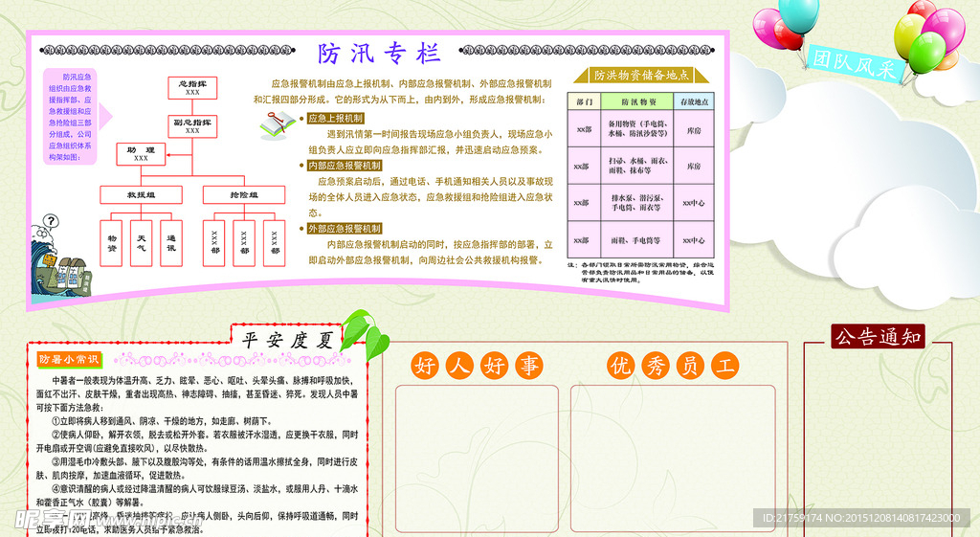Image resolution: width=980 pixels, height=537 pixels.
Task: Click the cartoon flood wave with question mark
Action: point(60,257)
